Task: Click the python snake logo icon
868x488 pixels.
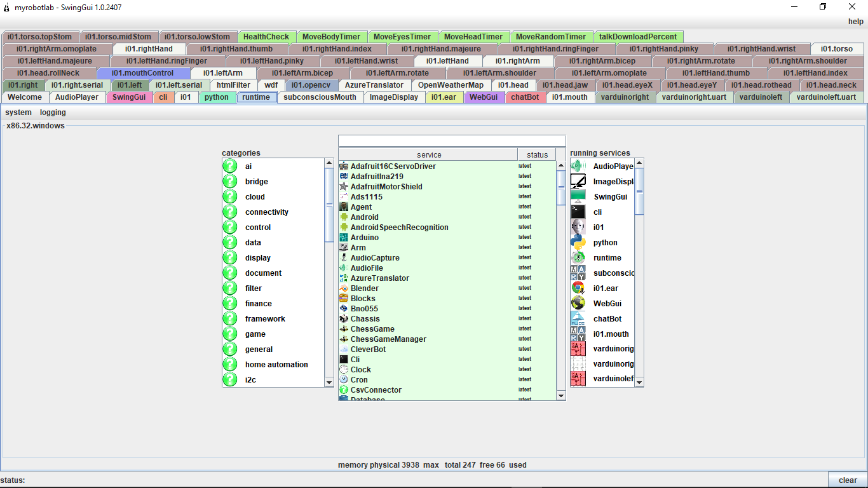Action: pos(578,243)
